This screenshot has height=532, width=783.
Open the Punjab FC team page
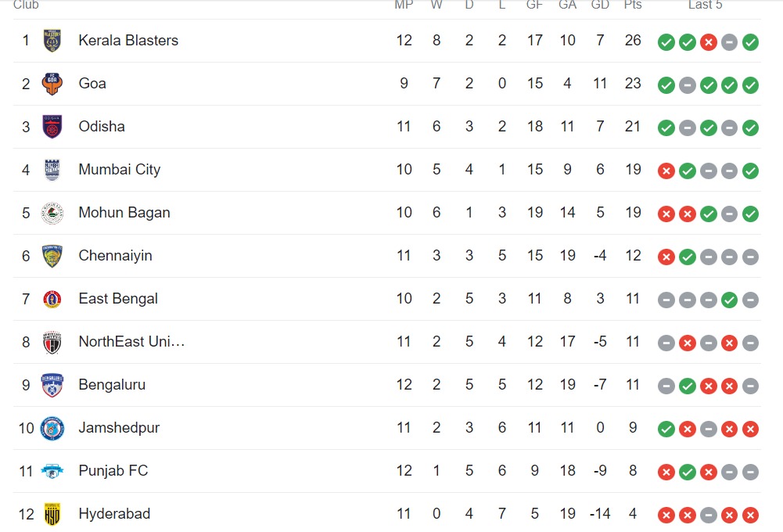(x=113, y=471)
